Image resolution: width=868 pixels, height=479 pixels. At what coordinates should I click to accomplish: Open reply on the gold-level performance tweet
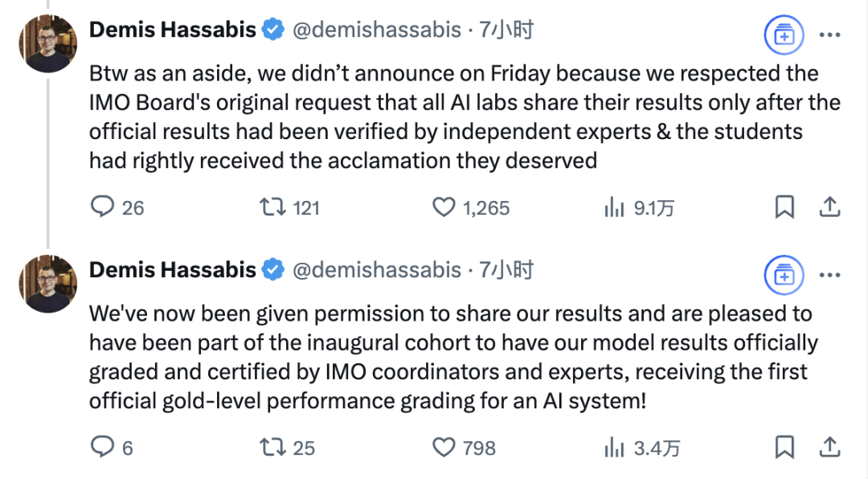(x=102, y=447)
